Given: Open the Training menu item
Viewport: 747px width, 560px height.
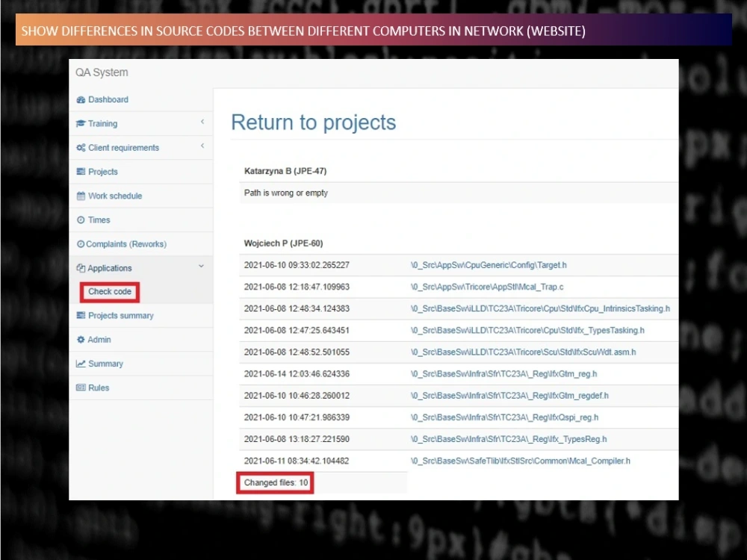Looking at the screenshot, I should click(102, 123).
